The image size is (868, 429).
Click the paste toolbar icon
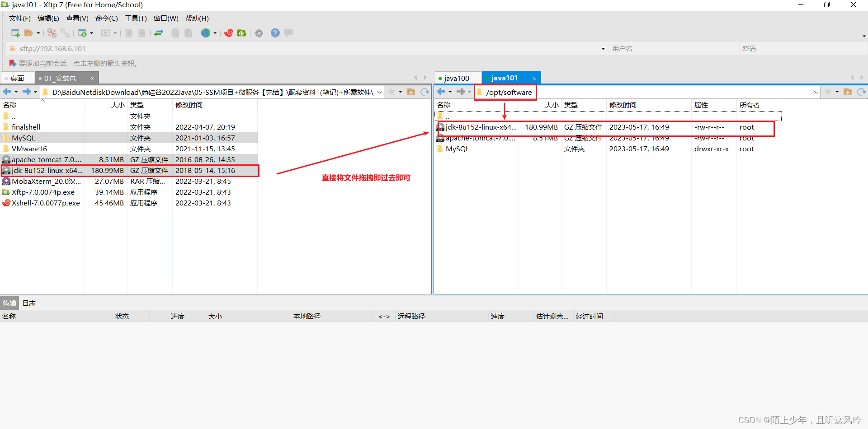click(189, 33)
